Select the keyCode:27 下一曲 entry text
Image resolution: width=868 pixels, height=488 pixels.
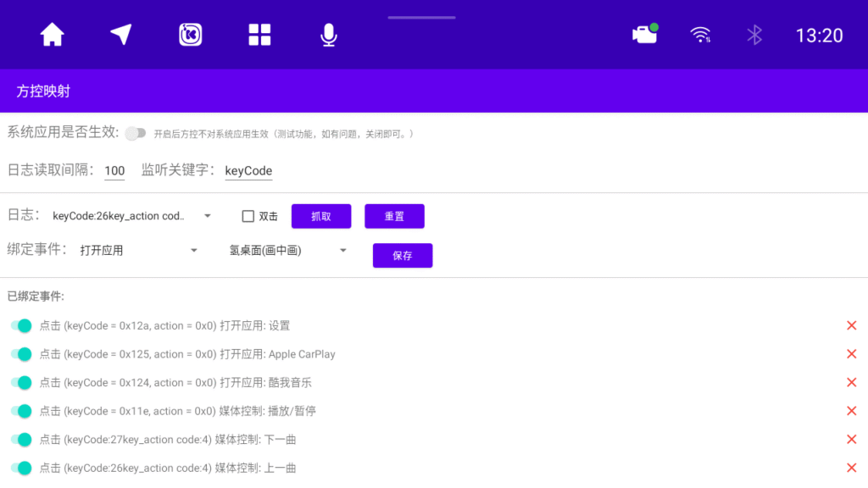coord(168,440)
